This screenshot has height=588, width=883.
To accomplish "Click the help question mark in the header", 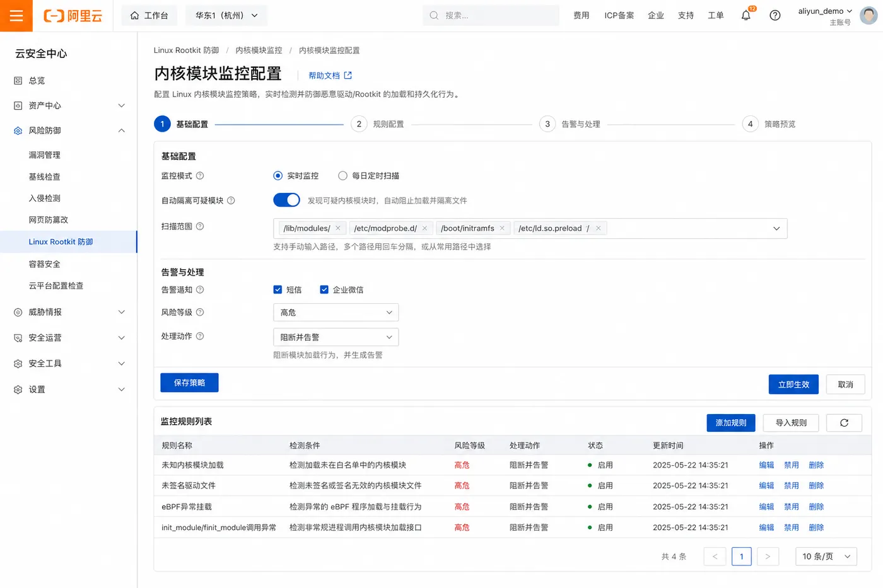I will 775,15.
